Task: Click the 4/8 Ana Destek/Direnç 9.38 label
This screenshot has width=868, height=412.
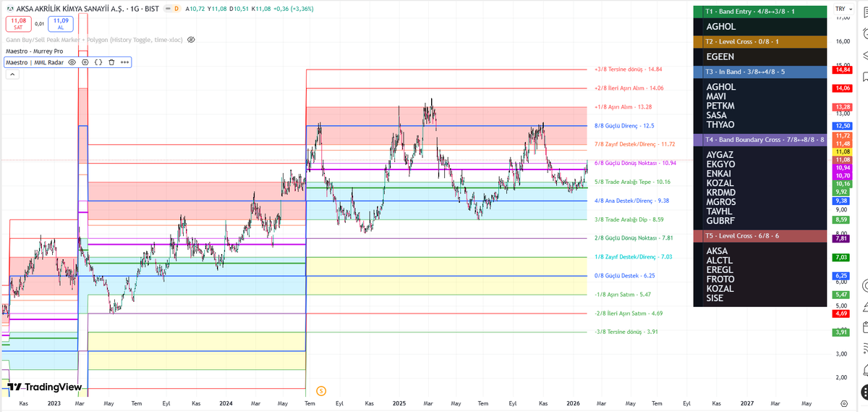Action: point(631,201)
